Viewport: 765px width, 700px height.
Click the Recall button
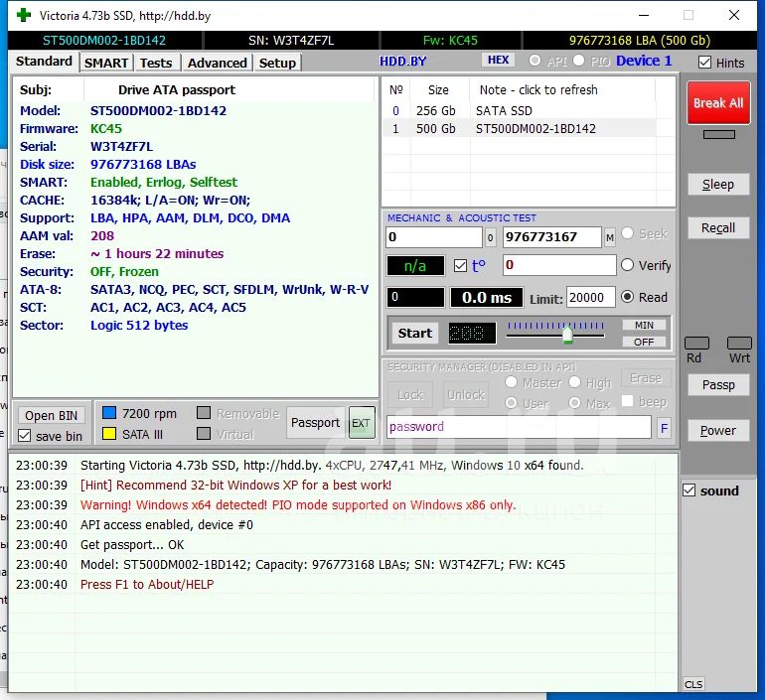[x=718, y=227]
